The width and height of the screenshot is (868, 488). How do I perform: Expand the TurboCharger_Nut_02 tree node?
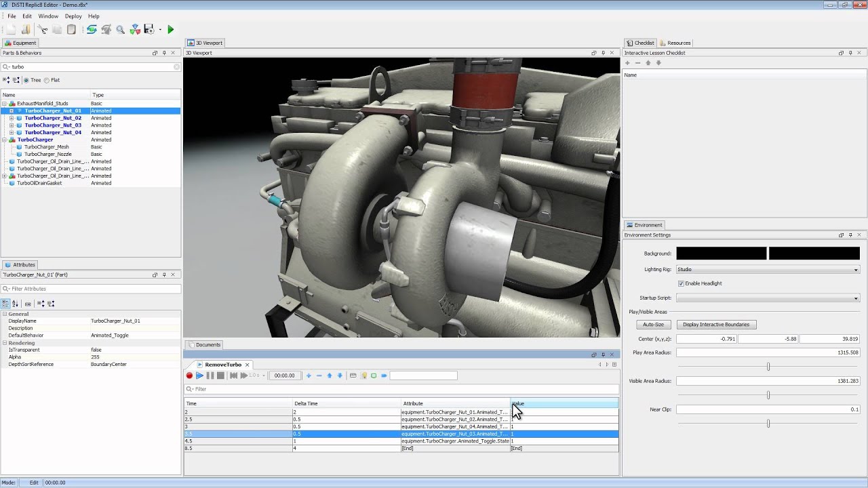pos(12,118)
